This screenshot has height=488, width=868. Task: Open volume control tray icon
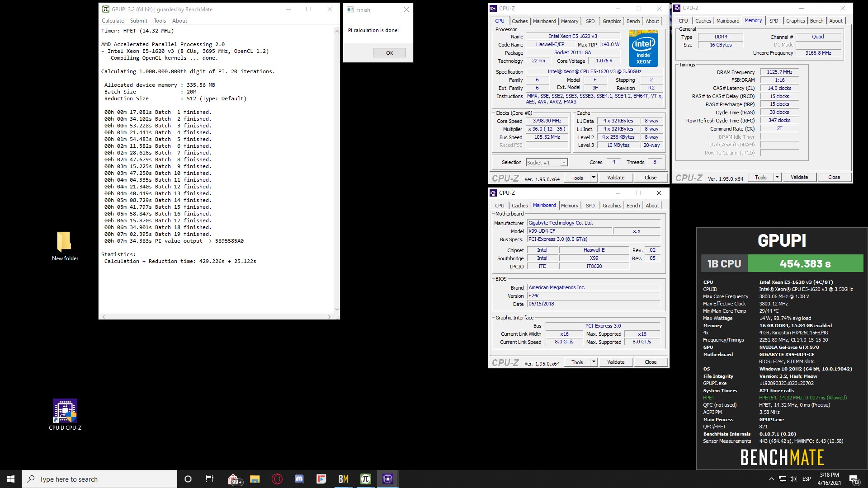click(x=793, y=479)
